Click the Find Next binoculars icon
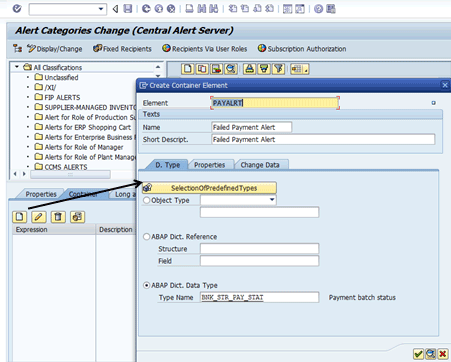Screen dimensions: 451x362 point(214,9)
